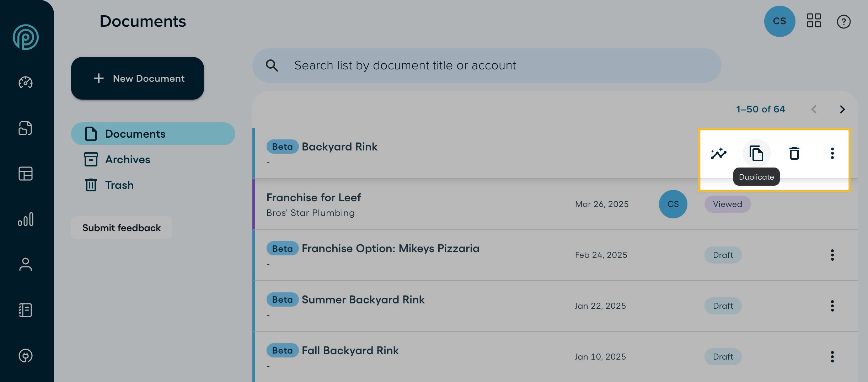Open the Summer Backyard Rink document
The width and height of the screenshot is (868, 382).
(363, 299)
